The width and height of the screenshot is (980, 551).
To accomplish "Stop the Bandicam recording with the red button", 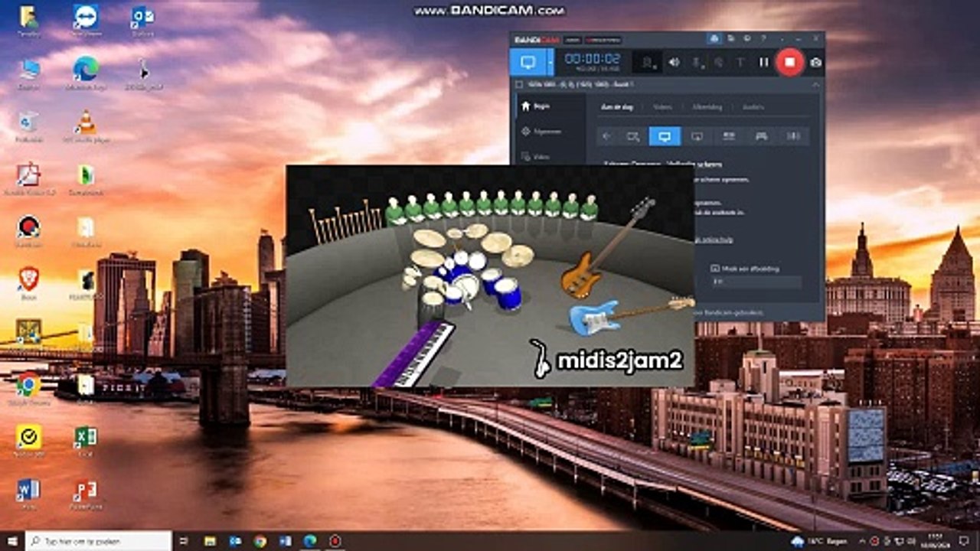I will tap(789, 62).
